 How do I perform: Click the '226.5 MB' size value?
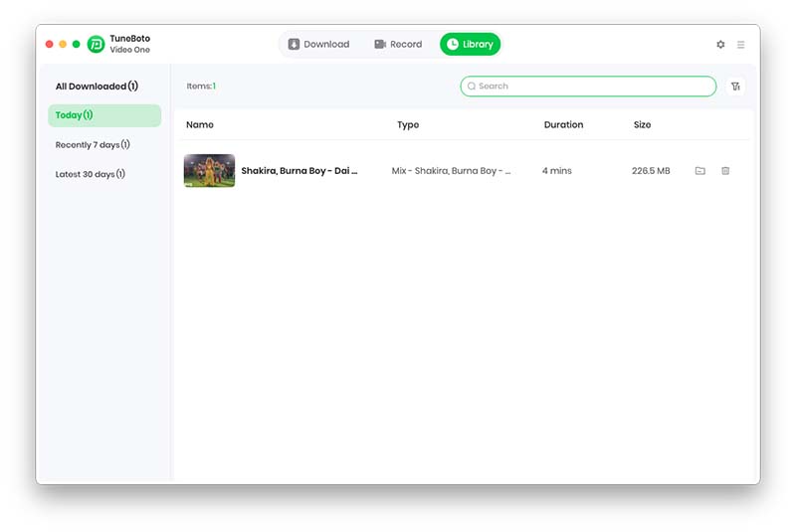[651, 171]
